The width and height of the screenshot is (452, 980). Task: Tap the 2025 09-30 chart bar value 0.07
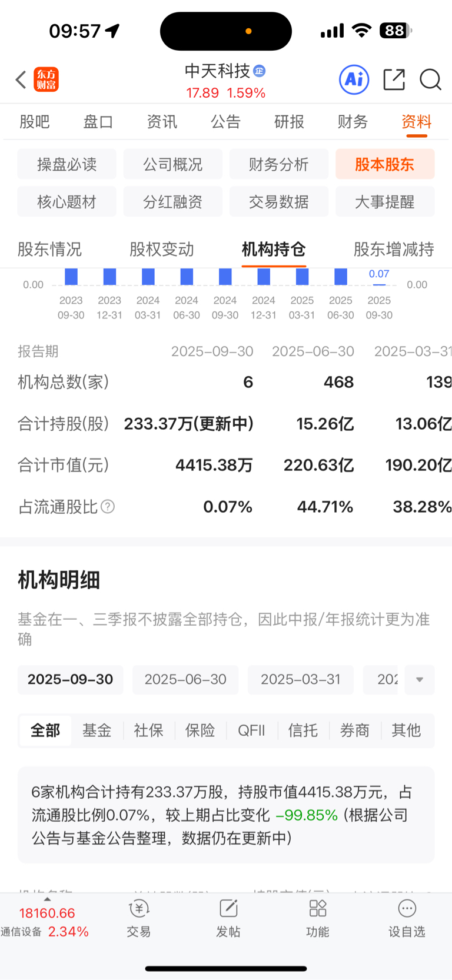(x=379, y=274)
